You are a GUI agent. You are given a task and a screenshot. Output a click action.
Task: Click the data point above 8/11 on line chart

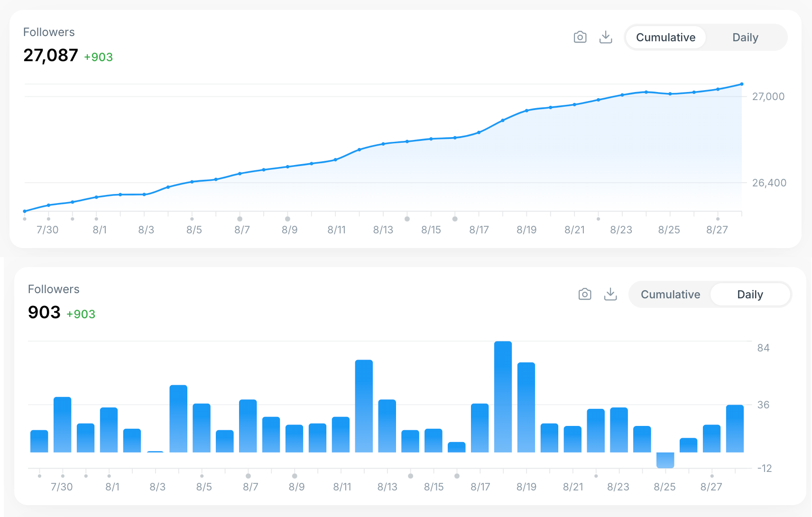(x=336, y=160)
